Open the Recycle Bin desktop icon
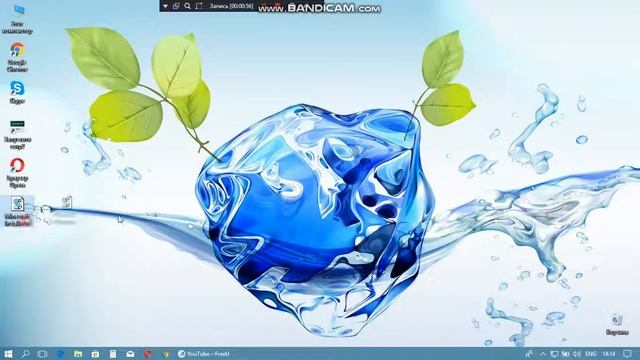Image resolution: width=640 pixels, height=360 pixels. (617, 324)
